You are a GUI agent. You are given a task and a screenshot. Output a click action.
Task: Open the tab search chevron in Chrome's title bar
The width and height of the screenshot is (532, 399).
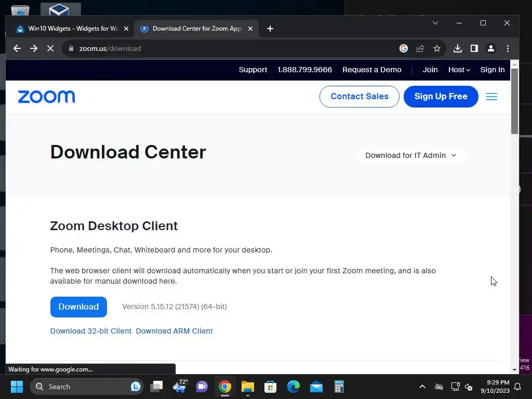(435, 23)
